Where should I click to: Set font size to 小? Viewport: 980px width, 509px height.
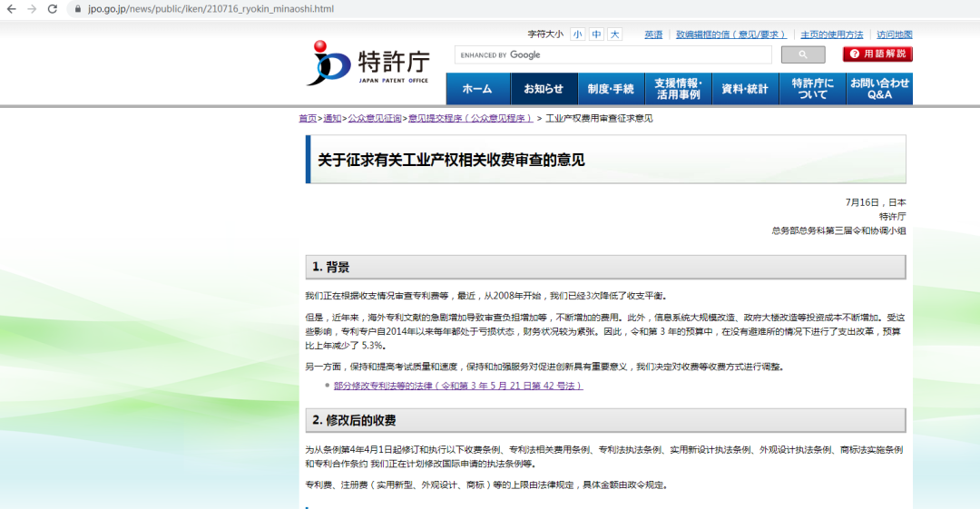coord(577,34)
